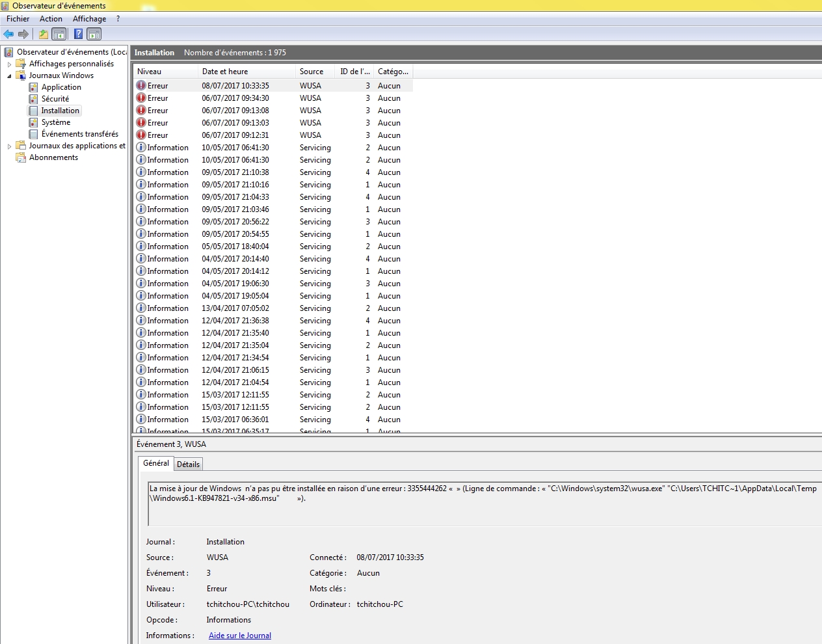Select Installation log in the tree
The image size is (822, 644).
tap(60, 111)
